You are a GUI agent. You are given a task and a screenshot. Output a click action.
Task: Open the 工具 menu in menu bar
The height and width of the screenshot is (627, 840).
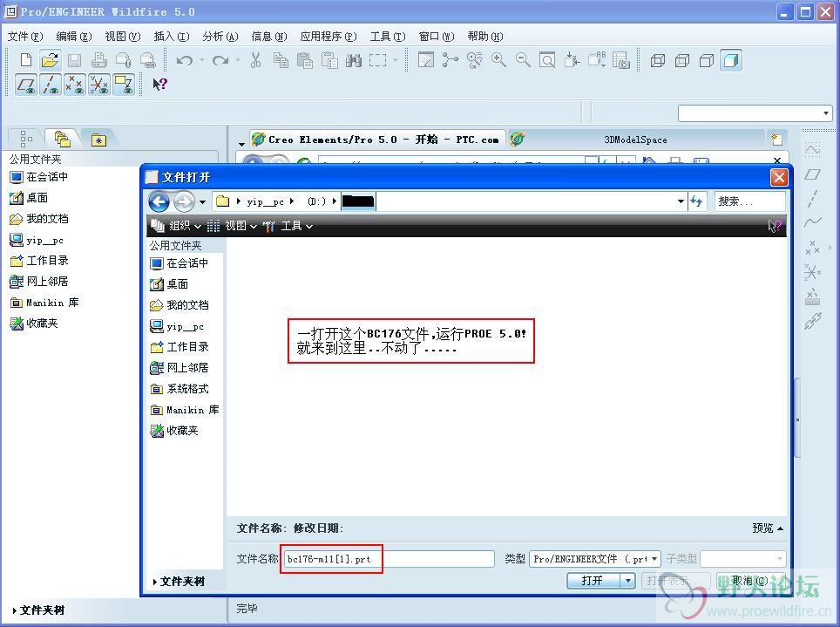point(387,37)
